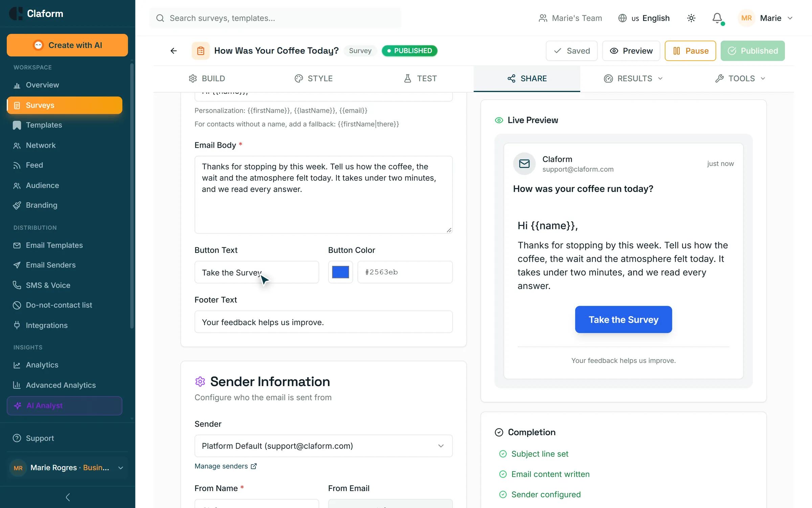Screen dimensions: 812x508
Task: Click the survey clipboard icon near title
Action: (x=201, y=51)
